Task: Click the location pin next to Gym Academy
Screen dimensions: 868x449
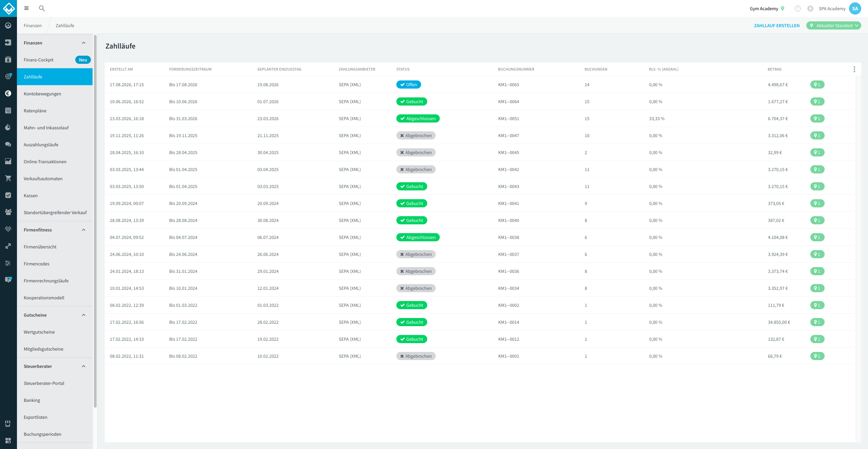Action: point(783,8)
